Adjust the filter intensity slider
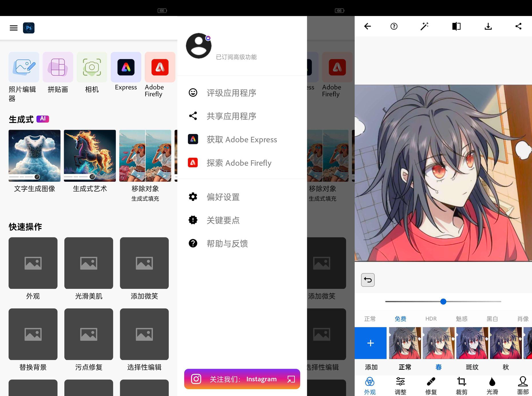The image size is (532, 396). coord(443,301)
